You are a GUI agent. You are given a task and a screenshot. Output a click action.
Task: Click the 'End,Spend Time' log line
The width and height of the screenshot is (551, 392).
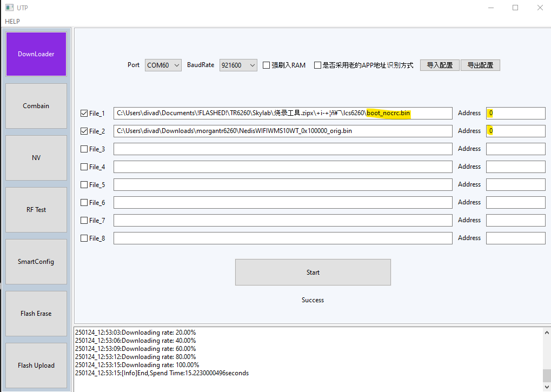(x=162, y=373)
